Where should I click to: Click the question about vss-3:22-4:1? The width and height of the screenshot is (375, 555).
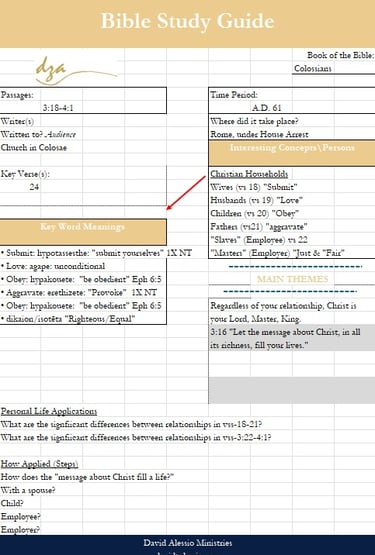pos(136,437)
